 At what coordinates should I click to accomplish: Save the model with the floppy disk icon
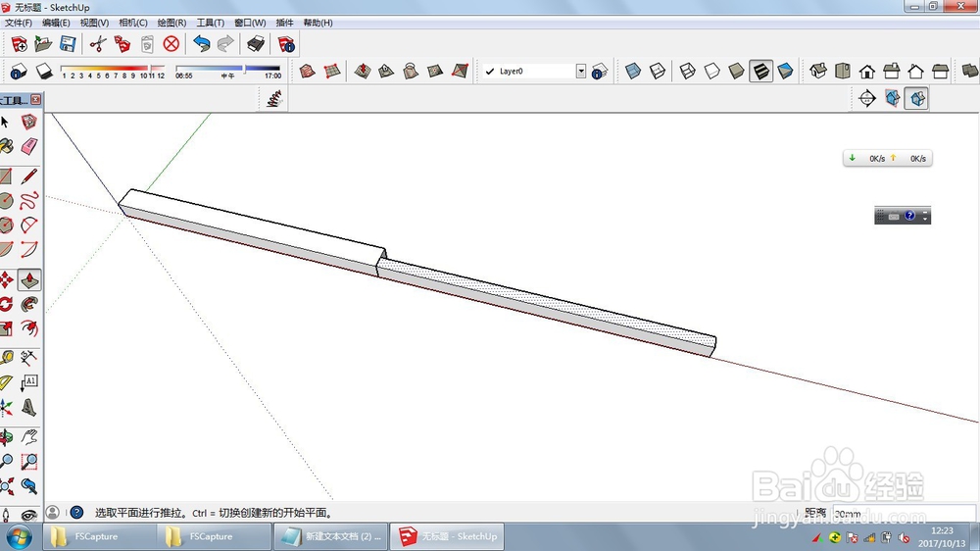tap(68, 44)
